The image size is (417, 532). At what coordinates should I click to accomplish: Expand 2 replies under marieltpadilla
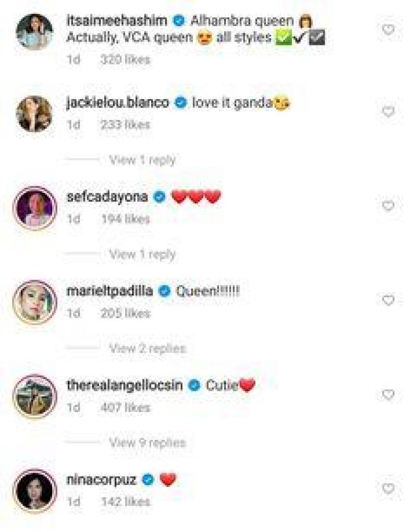coord(148,348)
